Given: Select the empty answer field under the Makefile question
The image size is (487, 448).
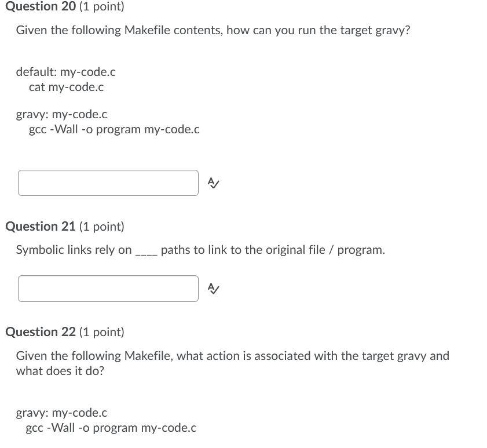Looking at the screenshot, I should pyautogui.click(x=108, y=183).
